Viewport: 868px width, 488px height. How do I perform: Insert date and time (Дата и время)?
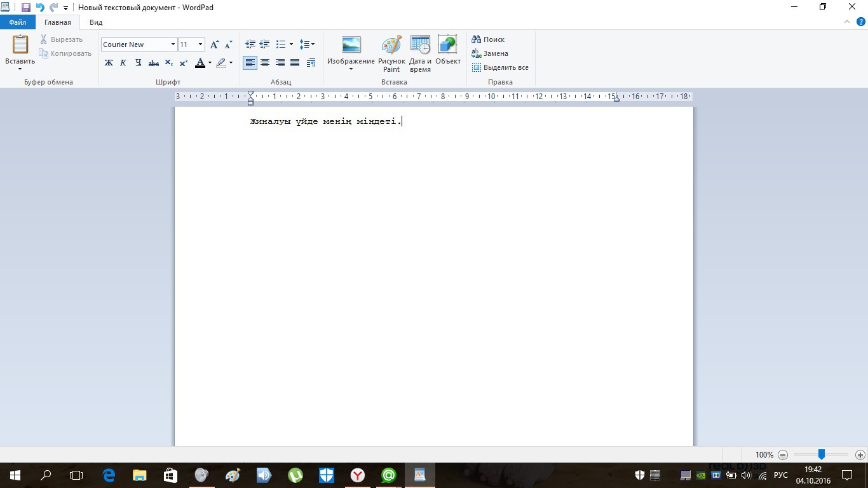click(420, 54)
